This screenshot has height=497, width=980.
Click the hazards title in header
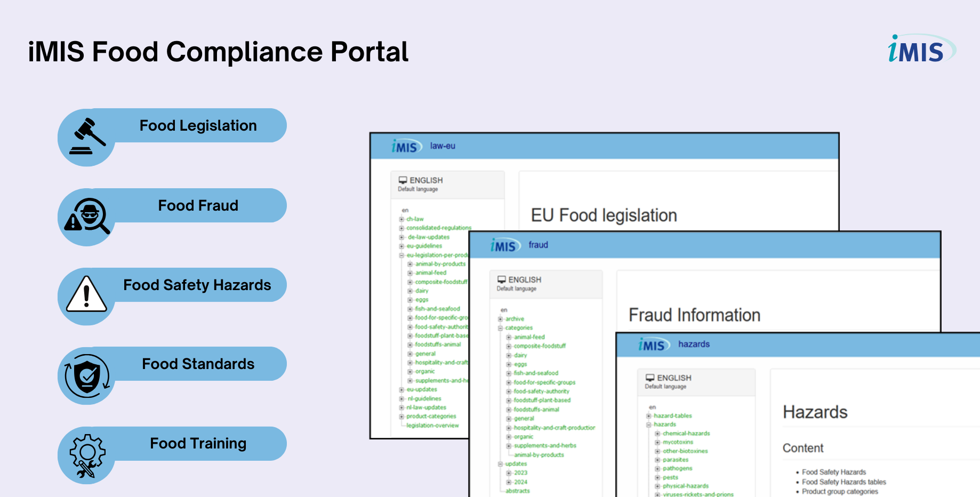694,344
